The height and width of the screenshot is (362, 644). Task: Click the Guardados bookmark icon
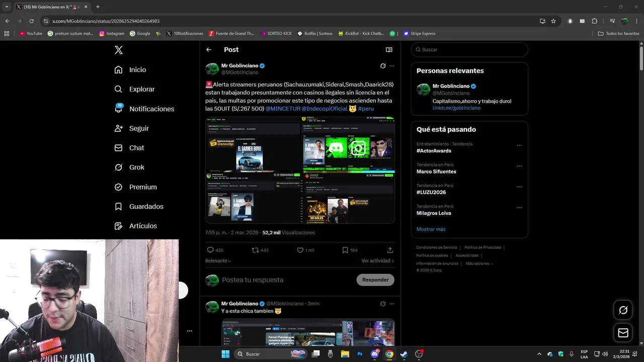[x=118, y=207]
